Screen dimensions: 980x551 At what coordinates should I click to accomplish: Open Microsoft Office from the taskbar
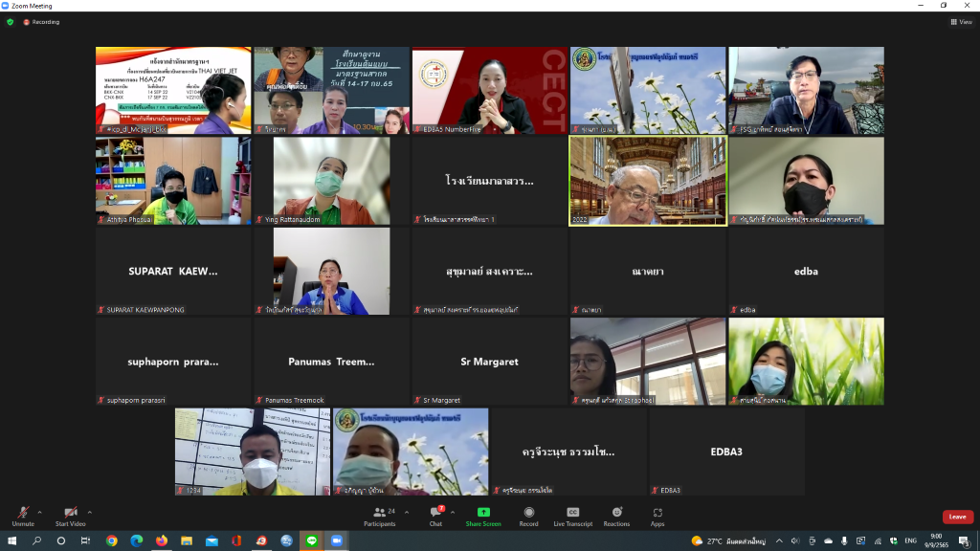click(236, 541)
